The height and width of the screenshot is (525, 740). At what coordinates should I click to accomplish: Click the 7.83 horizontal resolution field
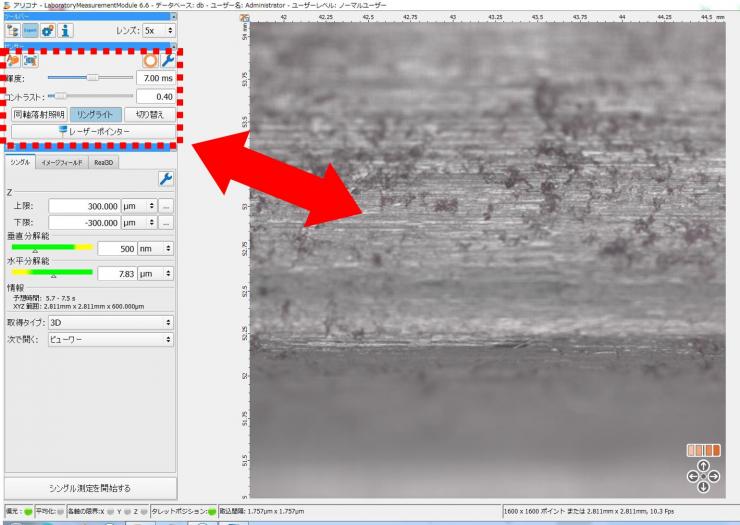click(117, 273)
